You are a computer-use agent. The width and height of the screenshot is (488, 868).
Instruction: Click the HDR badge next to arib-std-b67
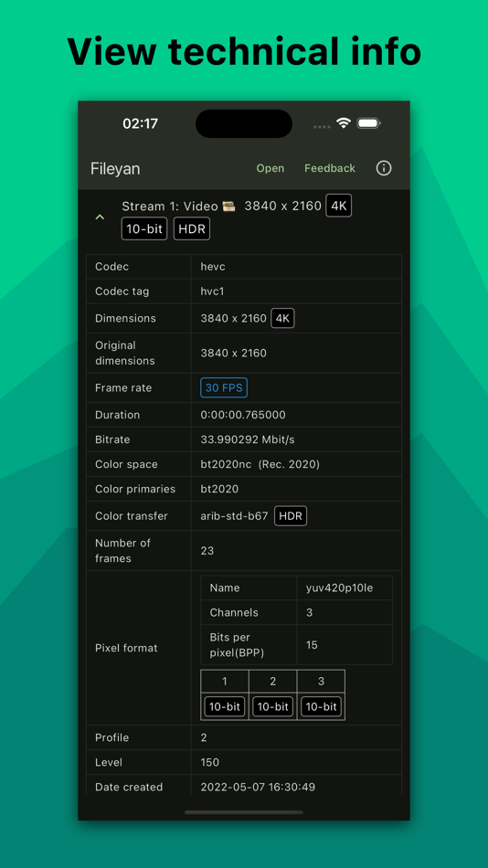[x=291, y=516]
